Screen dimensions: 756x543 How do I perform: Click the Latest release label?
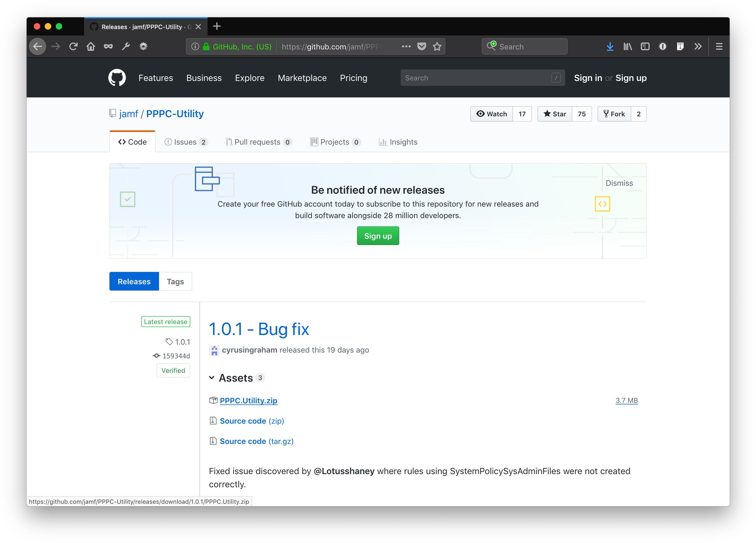pyautogui.click(x=166, y=322)
